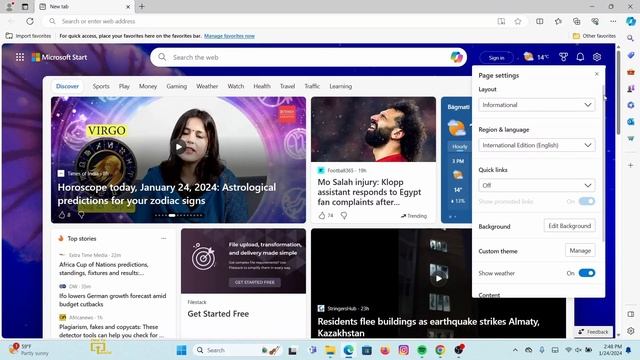Open Edge sidebar settings gear at bottom

click(x=631, y=331)
